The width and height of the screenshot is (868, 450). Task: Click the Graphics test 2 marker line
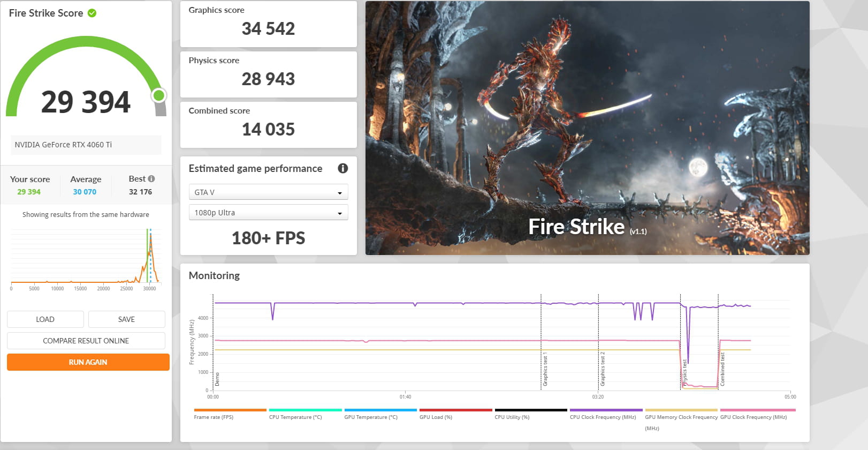598,342
